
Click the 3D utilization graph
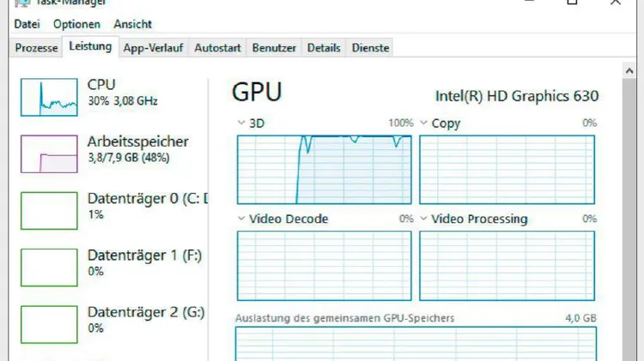(325, 169)
